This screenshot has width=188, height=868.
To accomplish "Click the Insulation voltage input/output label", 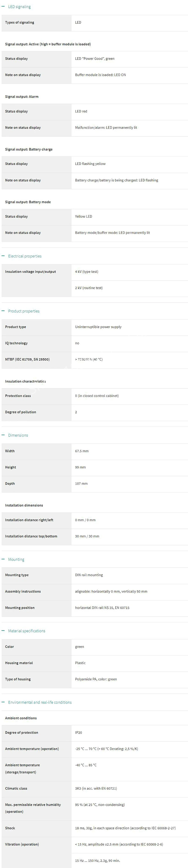I will 30,272.
